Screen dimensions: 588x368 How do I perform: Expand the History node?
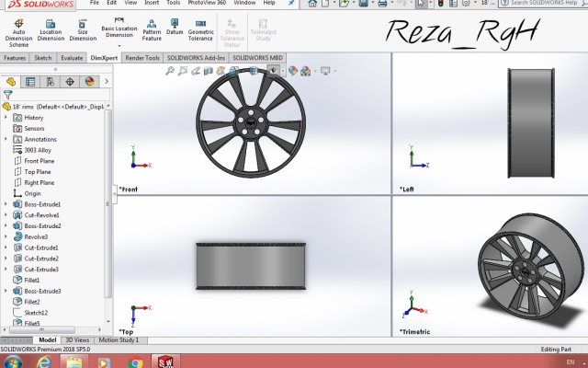6,118
